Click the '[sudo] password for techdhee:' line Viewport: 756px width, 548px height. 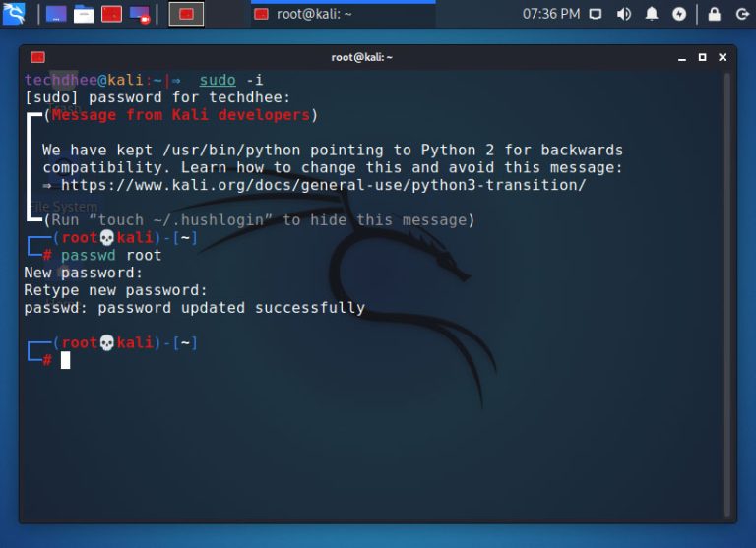157,97
